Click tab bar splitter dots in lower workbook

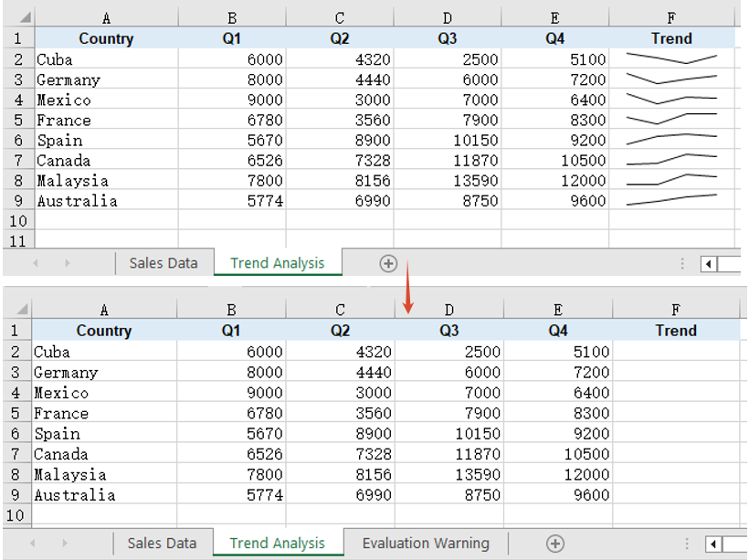pyautogui.click(x=686, y=544)
